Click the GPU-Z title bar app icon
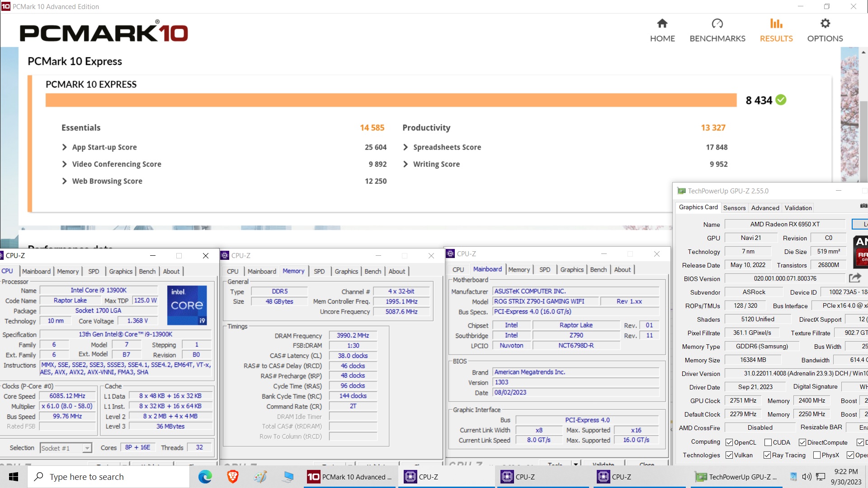This screenshot has height=488, width=868. (x=681, y=191)
